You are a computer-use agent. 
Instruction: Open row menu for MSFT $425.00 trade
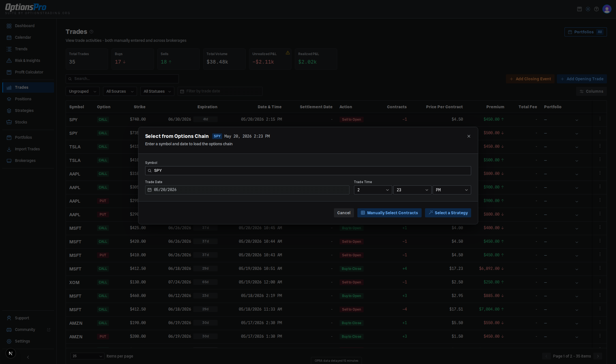[x=600, y=227]
